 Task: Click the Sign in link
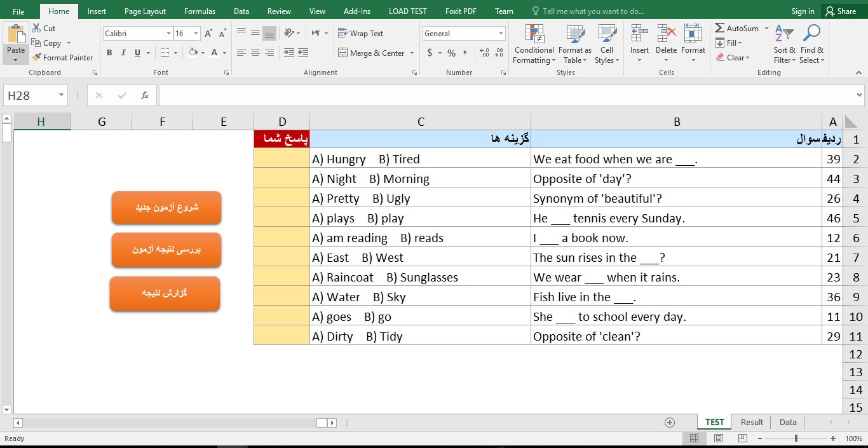[803, 11]
